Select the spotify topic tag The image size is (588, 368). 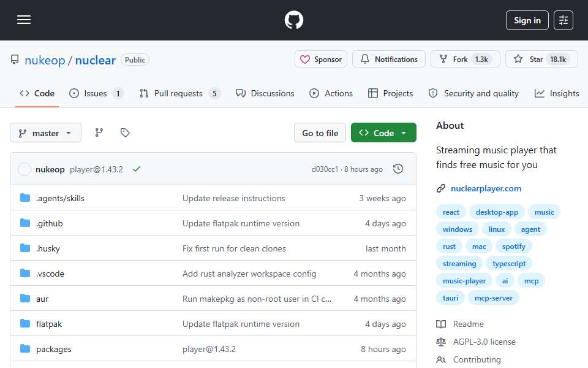point(513,247)
